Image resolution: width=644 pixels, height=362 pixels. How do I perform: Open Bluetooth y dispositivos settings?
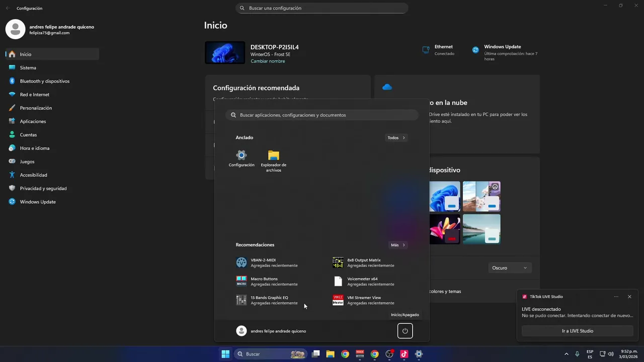[52, 81]
